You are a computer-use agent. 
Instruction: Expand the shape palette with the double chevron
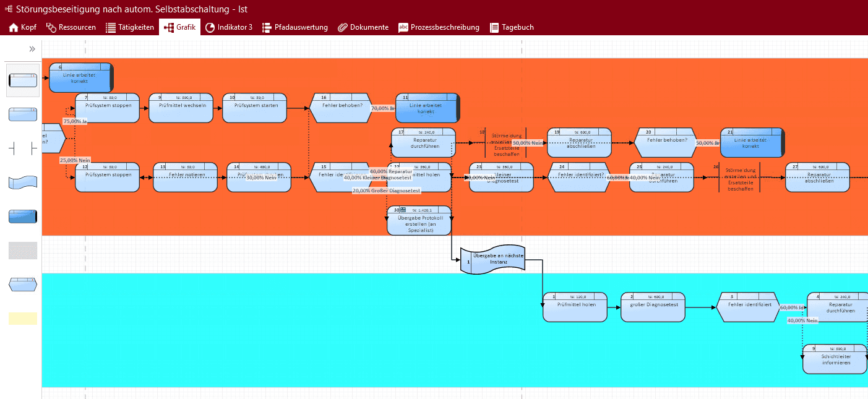32,49
